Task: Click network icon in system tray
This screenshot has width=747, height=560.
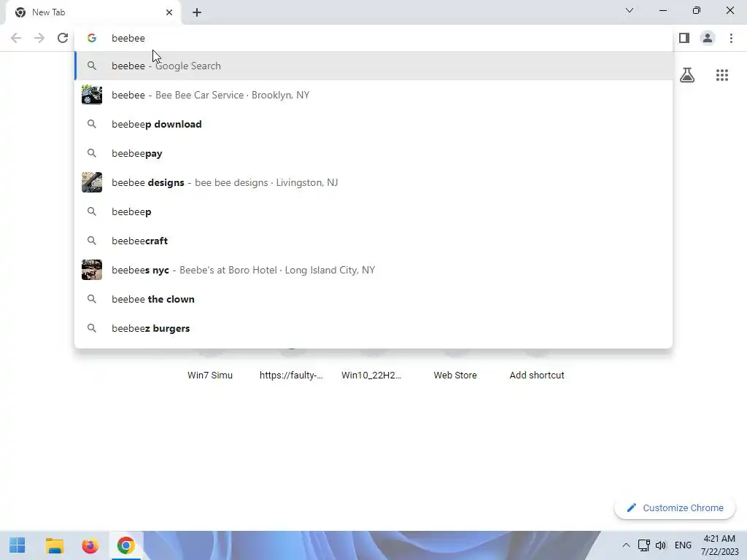Action: coord(643,545)
